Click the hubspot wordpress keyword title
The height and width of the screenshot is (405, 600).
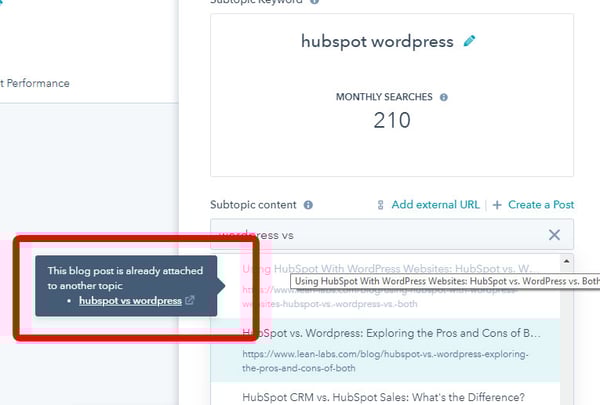coord(377,41)
